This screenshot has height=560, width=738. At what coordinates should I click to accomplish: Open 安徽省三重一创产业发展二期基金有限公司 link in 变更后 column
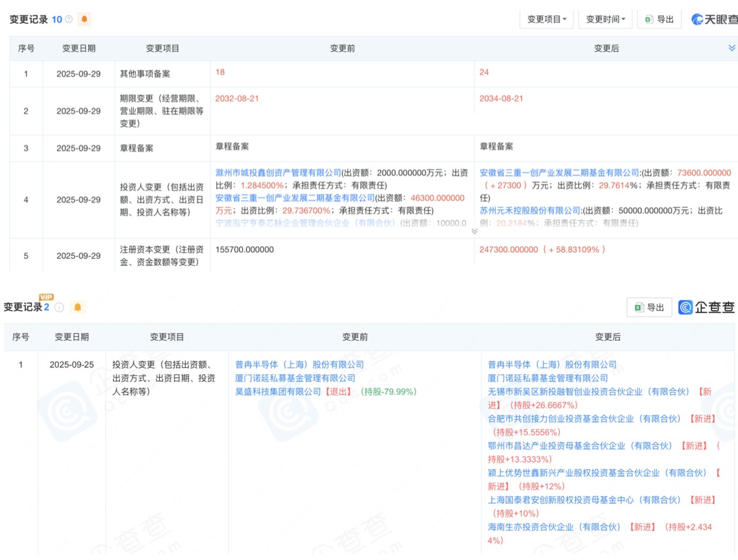[559, 172]
